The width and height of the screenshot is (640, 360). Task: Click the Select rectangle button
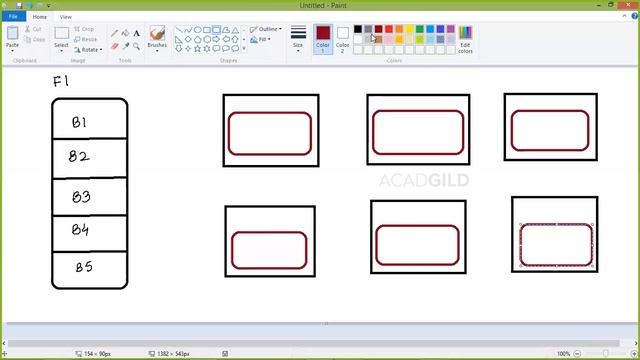pos(62,33)
